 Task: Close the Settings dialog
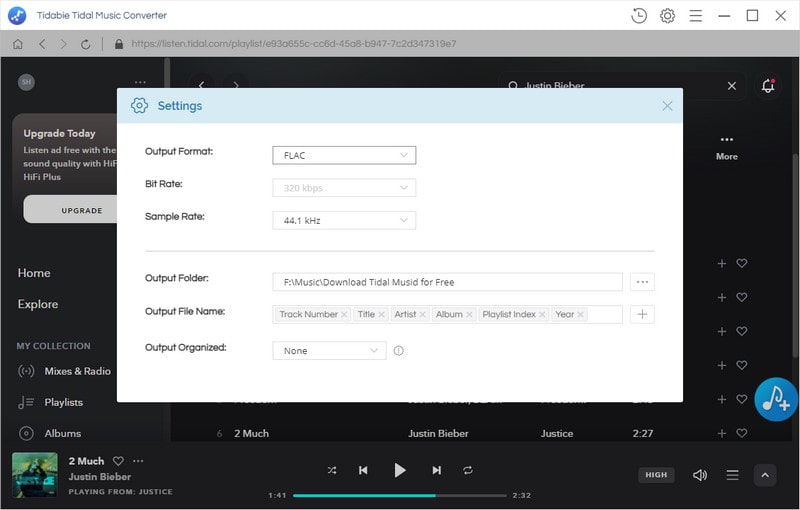pyautogui.click(x=667, y=106)
